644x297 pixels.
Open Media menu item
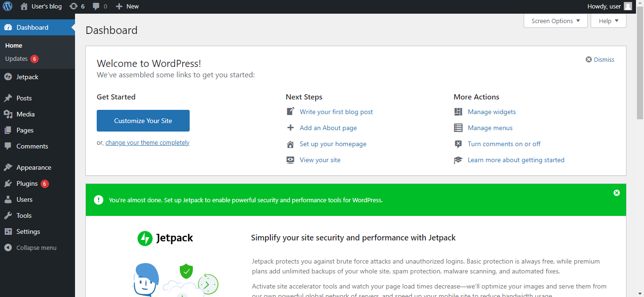click(x=37, y=114)
